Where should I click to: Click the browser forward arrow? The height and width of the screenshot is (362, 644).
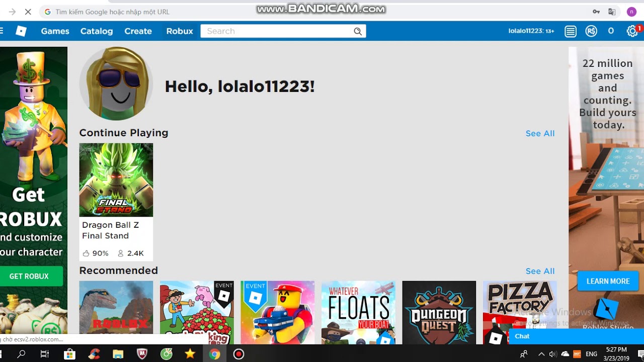12,12
